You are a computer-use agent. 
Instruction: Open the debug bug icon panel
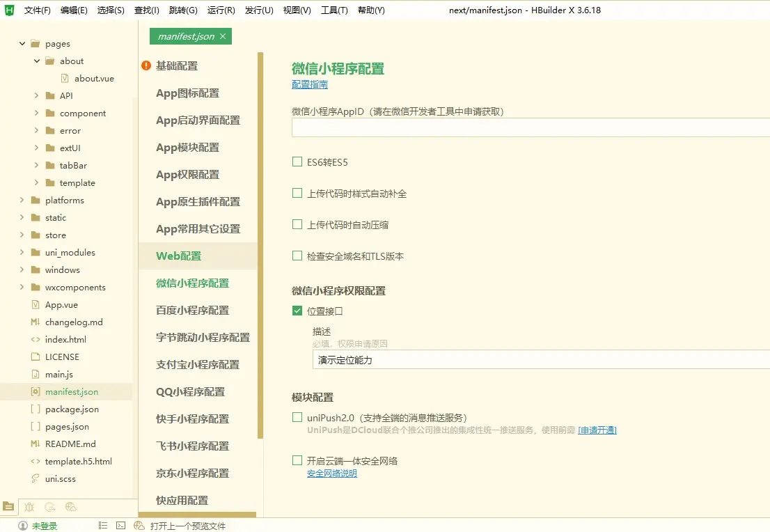29,507
